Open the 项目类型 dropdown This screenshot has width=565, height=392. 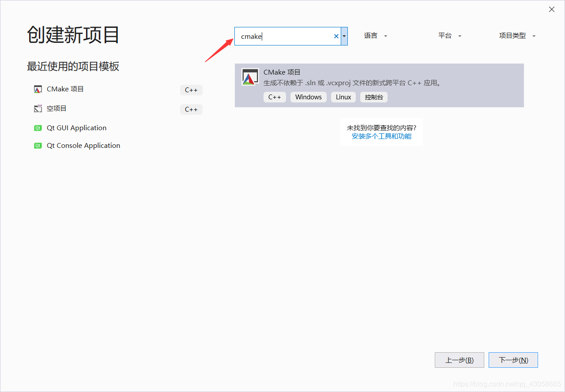[517, 36]
